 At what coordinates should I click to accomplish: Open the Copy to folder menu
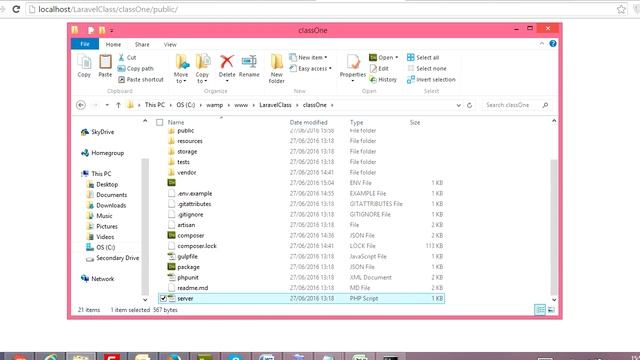(x=202, y=69)
